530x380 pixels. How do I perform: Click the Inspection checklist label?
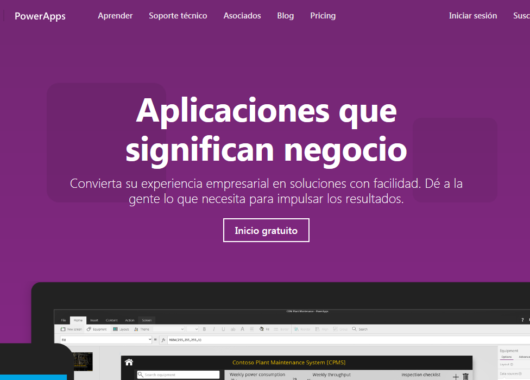tap(421, 375)
